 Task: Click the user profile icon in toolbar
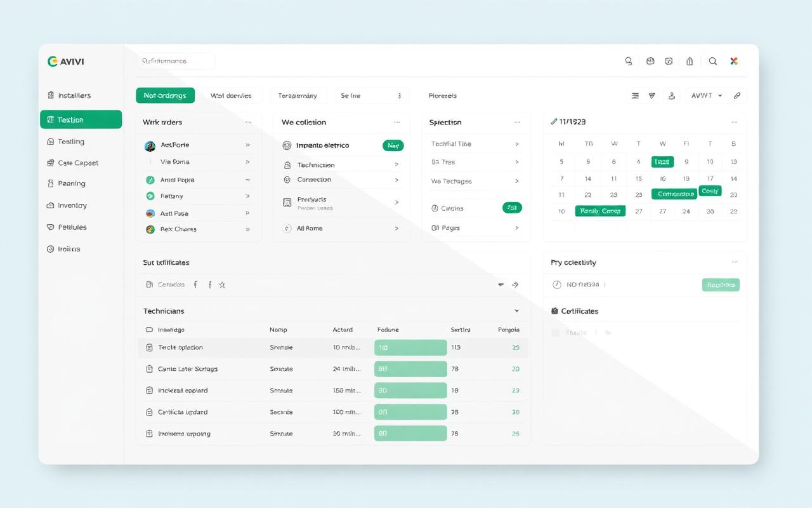click(x=672, y=96)
